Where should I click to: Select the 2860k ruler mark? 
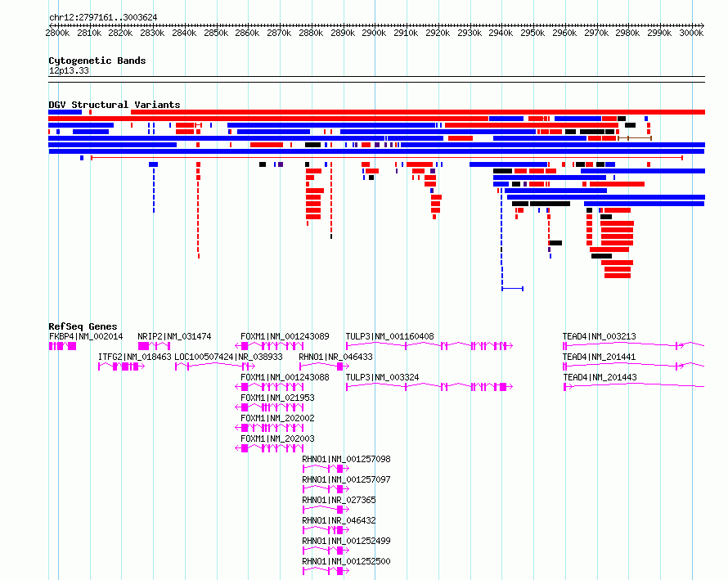point(248,33)
